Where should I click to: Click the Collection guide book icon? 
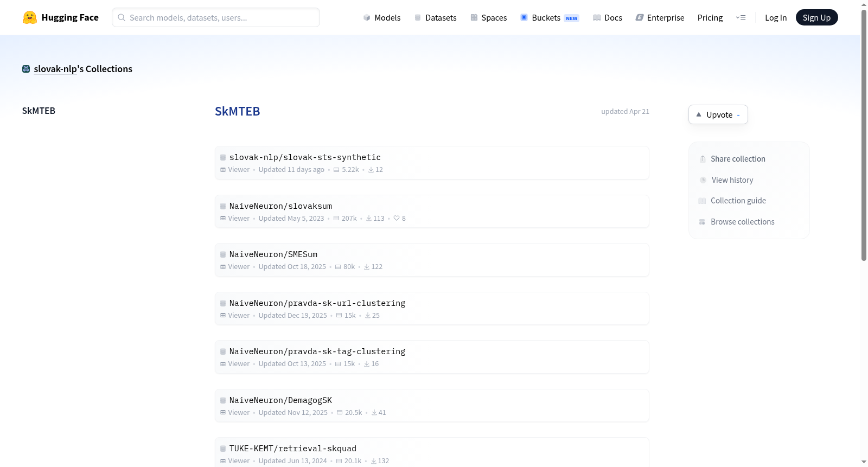[x=702, y=201]
